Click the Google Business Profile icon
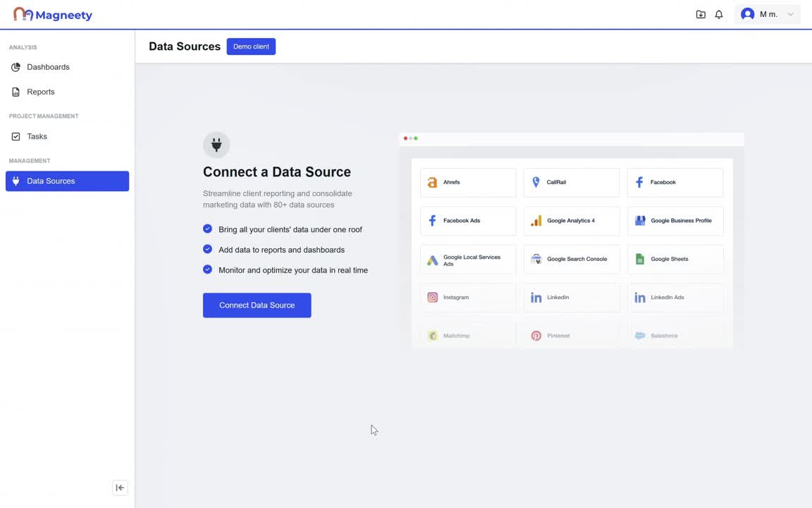The height and width of the screenshot is (508, 812). point(640,220)
